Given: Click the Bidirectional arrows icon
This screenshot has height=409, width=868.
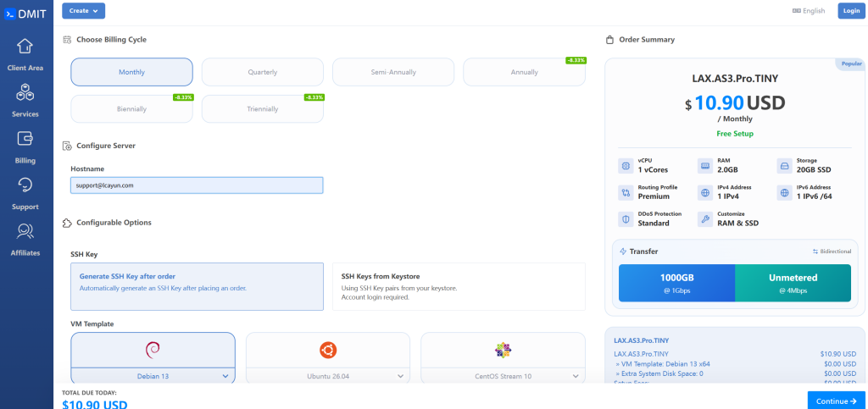Looking at the screenshot, I should [815, 251].
